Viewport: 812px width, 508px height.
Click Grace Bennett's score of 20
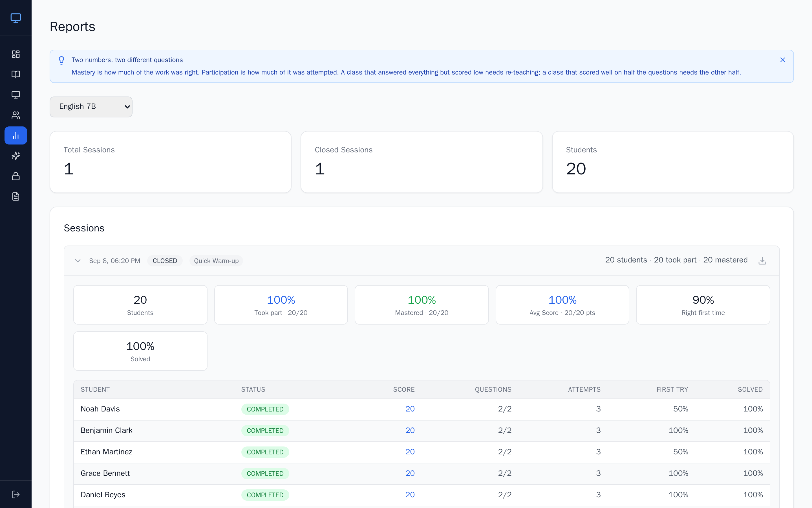410,473
